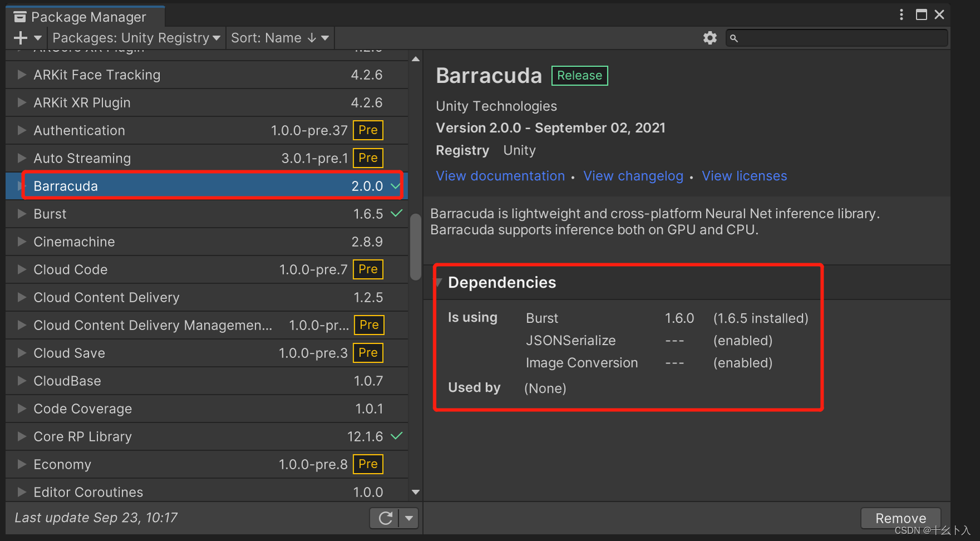This screenshot has width=980, height=541.
Task: Expand the ARKit XR Plugin package row
Action: (22, 102)
